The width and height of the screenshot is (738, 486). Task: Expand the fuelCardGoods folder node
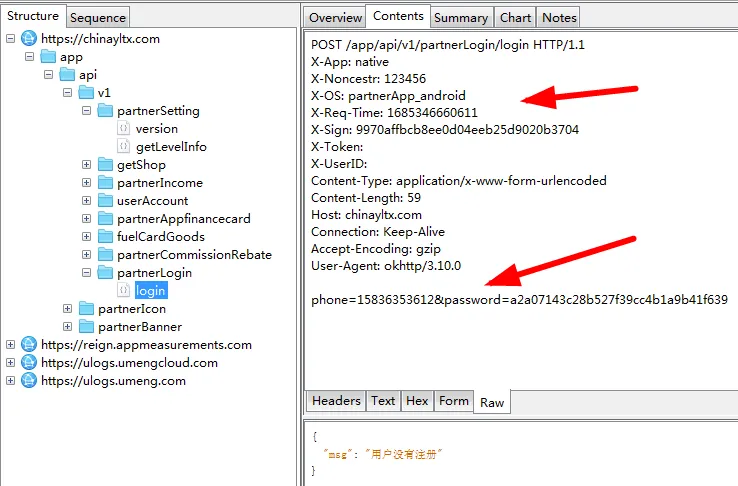click(86, 236)
